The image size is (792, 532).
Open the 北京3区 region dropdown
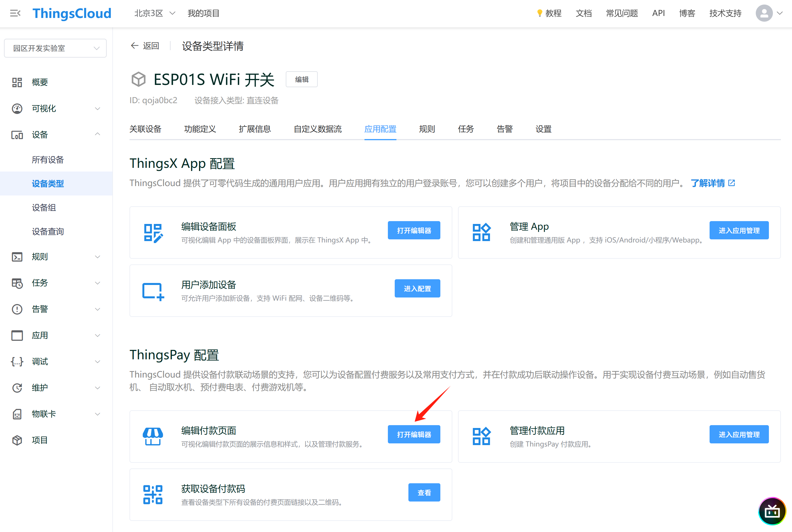[x=155, y=13]
